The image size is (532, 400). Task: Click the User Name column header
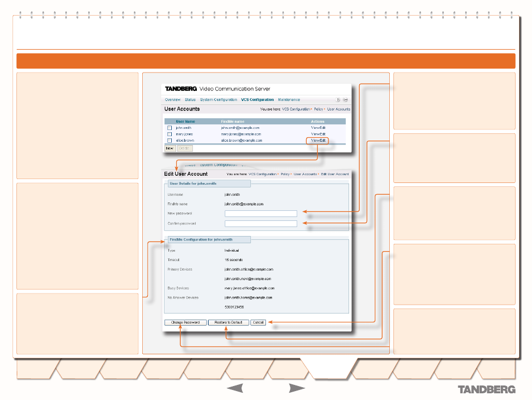pos(185,122)
